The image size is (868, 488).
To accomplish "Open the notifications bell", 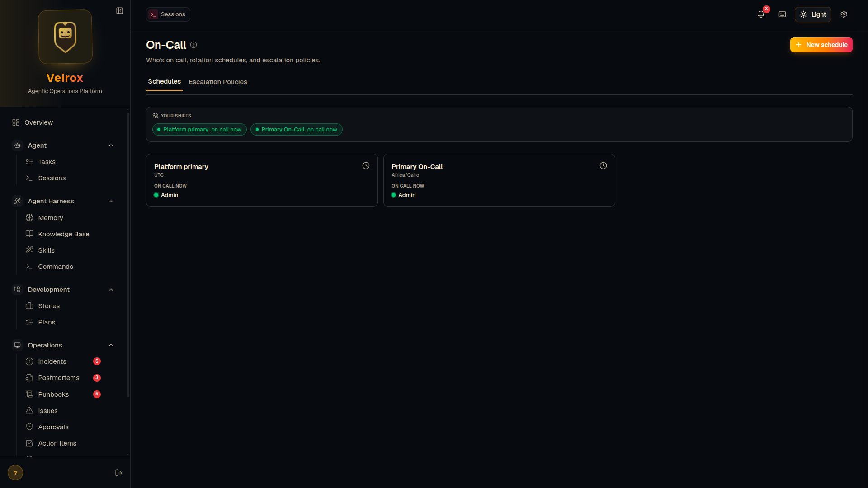I will [x=761, y=14].
